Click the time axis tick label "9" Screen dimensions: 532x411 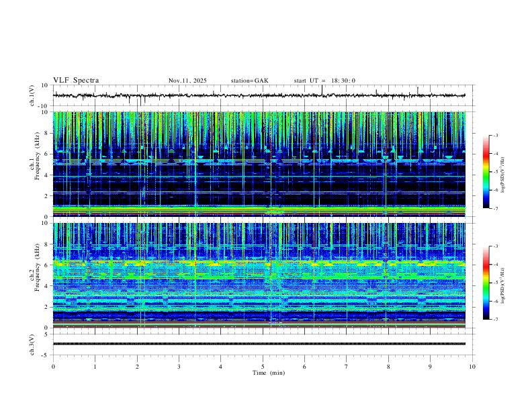click(430, 367)
